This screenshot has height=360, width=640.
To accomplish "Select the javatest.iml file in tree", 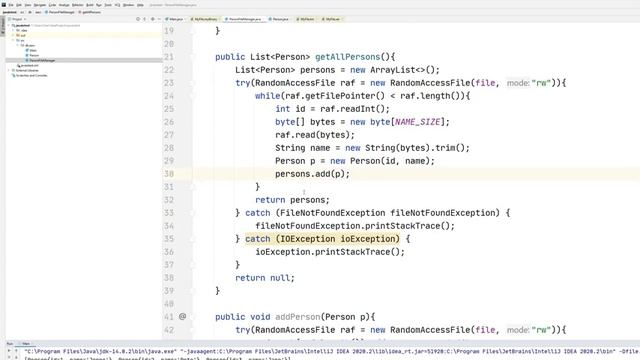I will click(x=29, y=65).
